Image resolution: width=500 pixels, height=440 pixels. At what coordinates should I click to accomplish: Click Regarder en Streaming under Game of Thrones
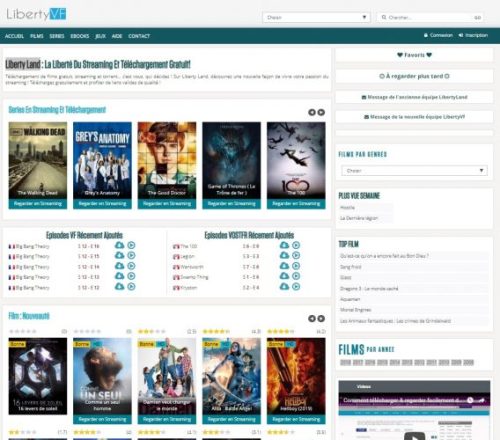coord(232,204)
